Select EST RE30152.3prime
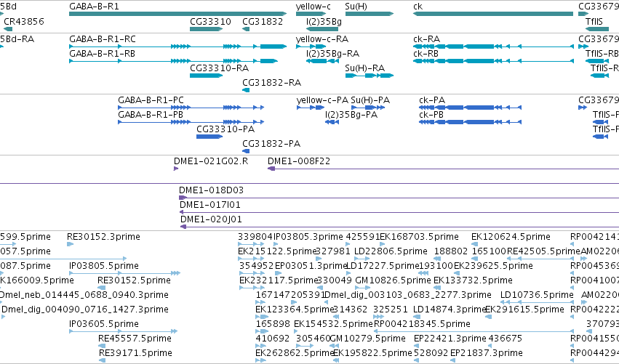This screenshot has height=364, width=619. [x=103, y=237]
